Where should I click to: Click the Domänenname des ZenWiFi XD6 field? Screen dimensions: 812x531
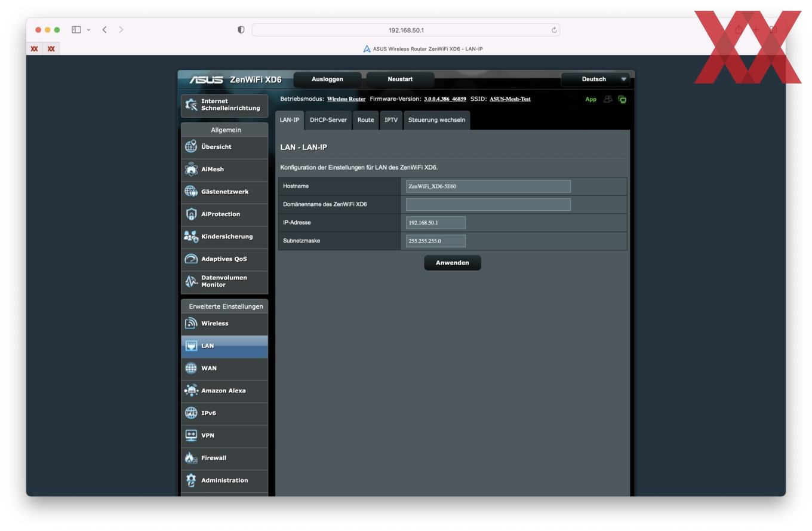488,204
